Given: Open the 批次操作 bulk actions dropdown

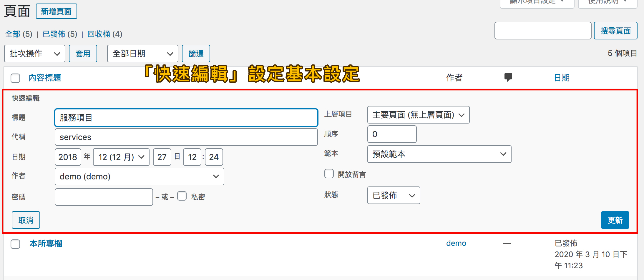Looking at the screenshot, I should point(34,53).
